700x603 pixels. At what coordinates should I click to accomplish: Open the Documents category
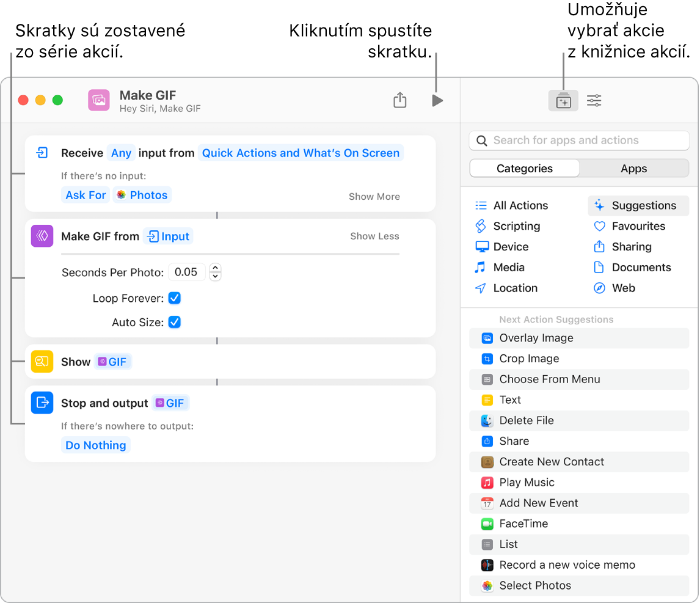point(632,267)
